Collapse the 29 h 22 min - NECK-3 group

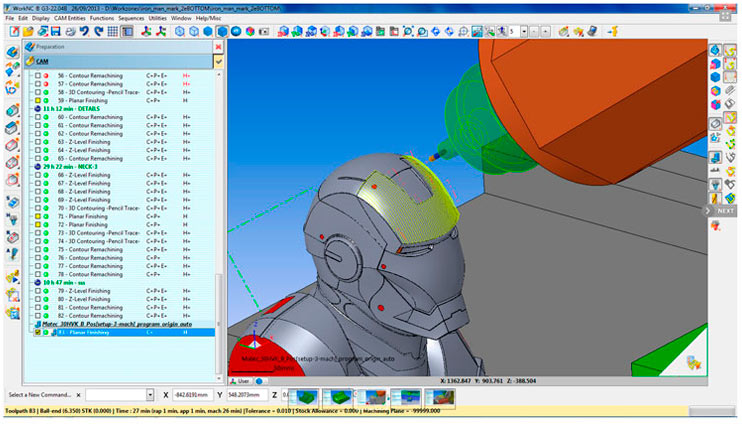[x=38, y=167]
